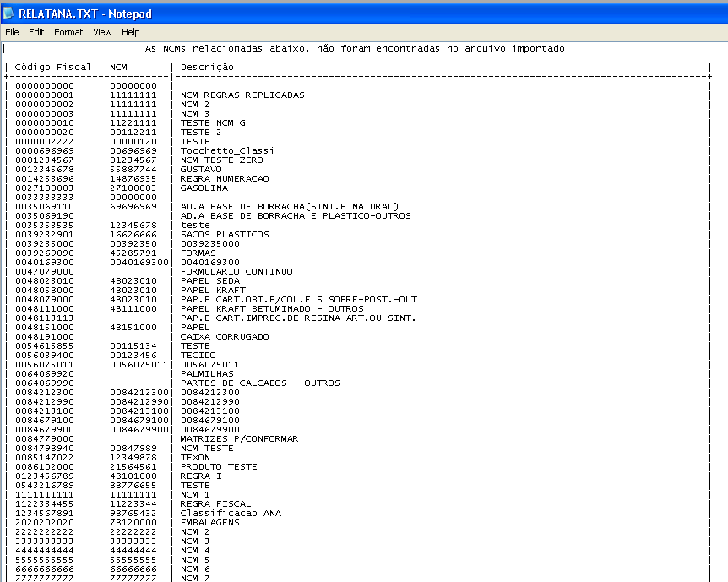Click the description 'GASOLINA'
Viewport: 728px width, 582px height.
point(204,188)
